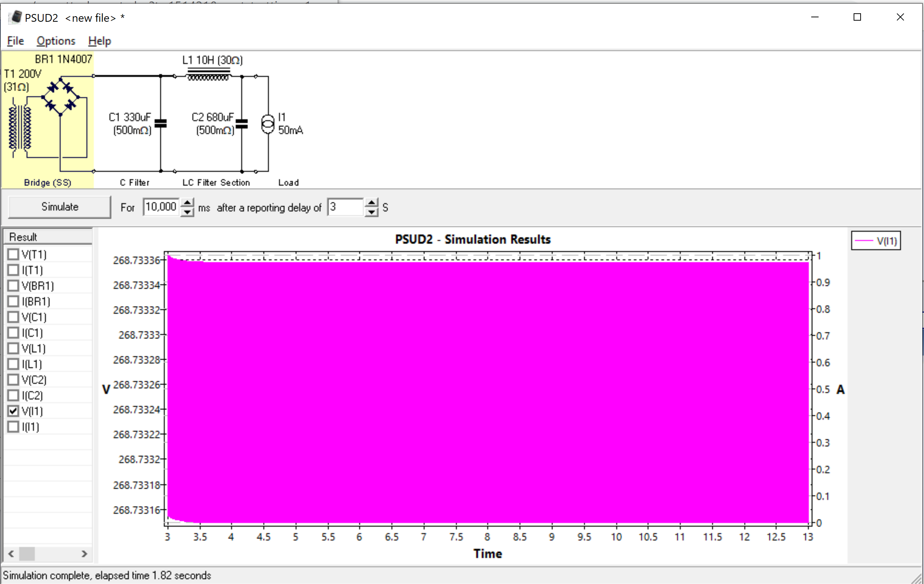Select the L1 10H inductor symbol

(x=208, y=74)
